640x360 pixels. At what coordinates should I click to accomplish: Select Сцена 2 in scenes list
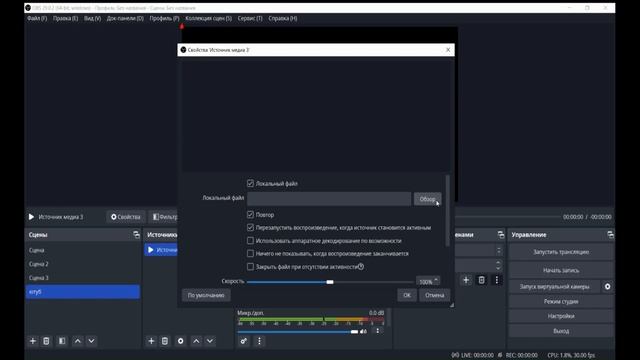[82, 264]
